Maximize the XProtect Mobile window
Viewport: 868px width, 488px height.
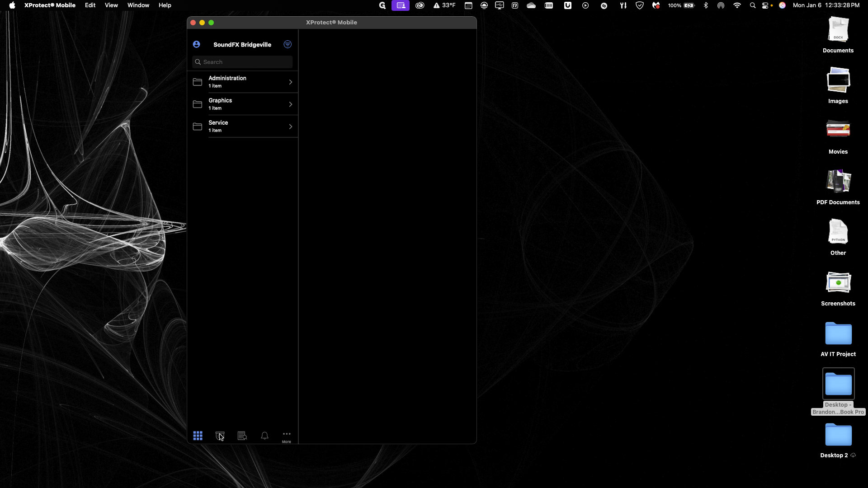pos(211,23)
